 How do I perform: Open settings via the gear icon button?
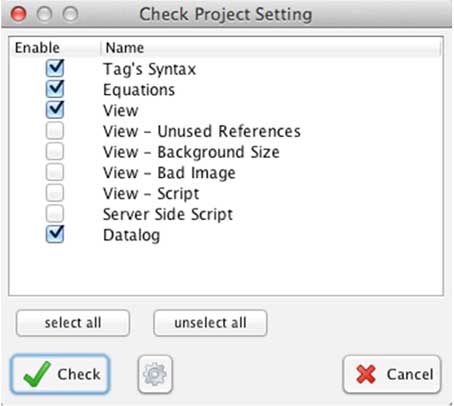click(x=155, y=374)
